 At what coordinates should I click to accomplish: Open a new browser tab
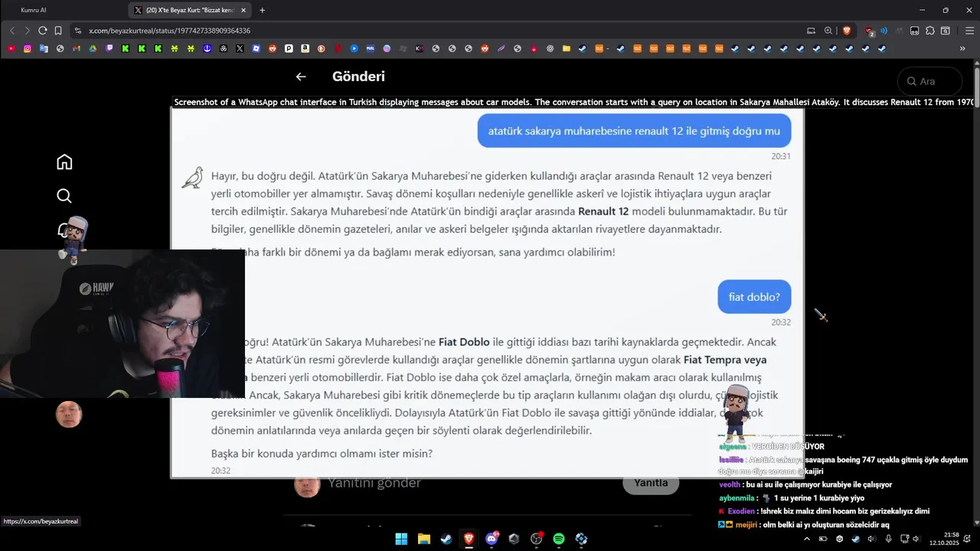(x=263, y=10)
